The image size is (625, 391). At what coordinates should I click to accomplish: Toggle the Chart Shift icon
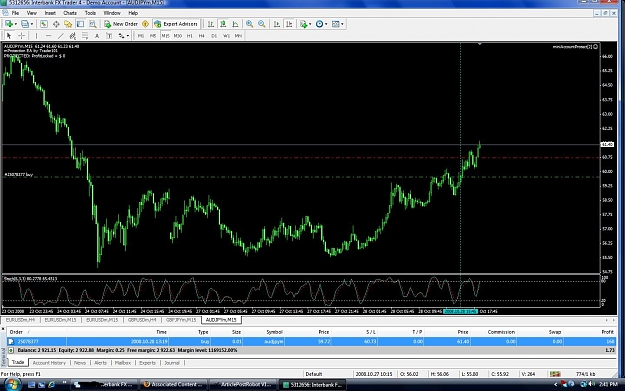point(289,24)
